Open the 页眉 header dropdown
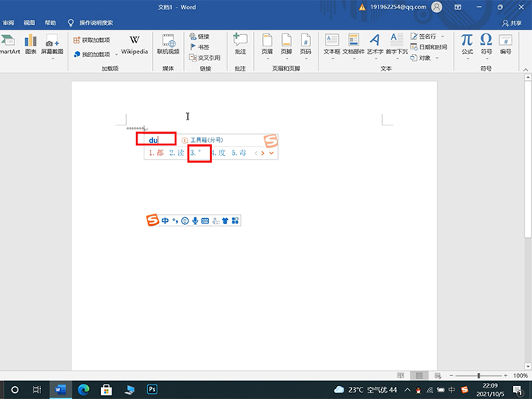 pos(268,59)
